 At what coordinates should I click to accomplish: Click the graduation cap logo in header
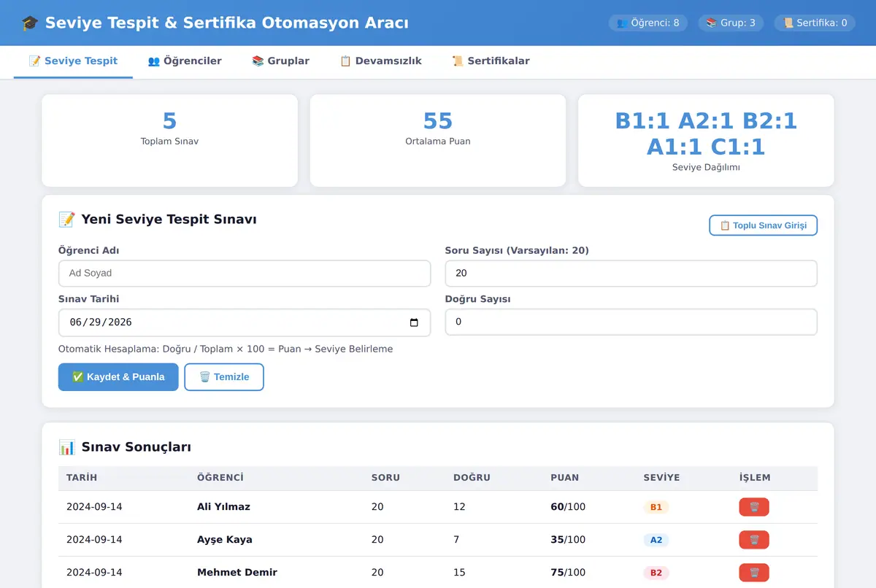pos(30,23)
